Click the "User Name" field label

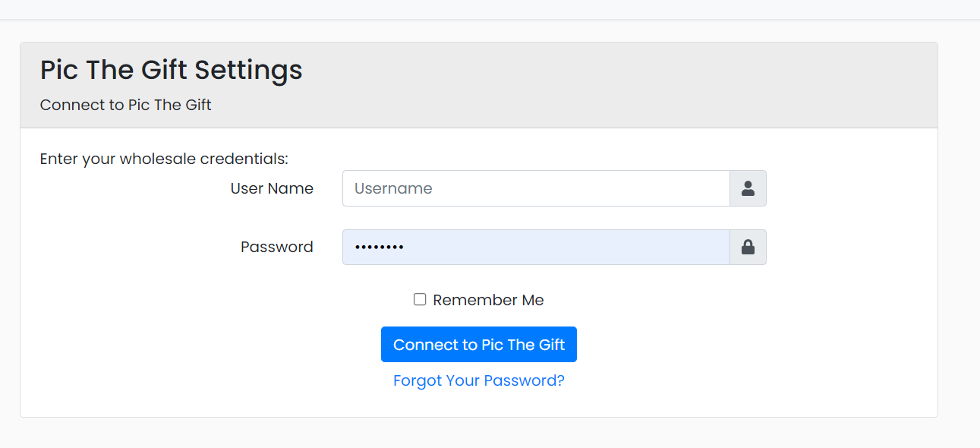click(x=272, y=188)
